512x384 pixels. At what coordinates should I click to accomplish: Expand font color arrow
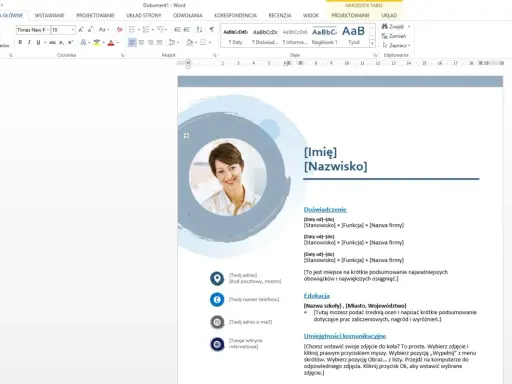(118, 42)
